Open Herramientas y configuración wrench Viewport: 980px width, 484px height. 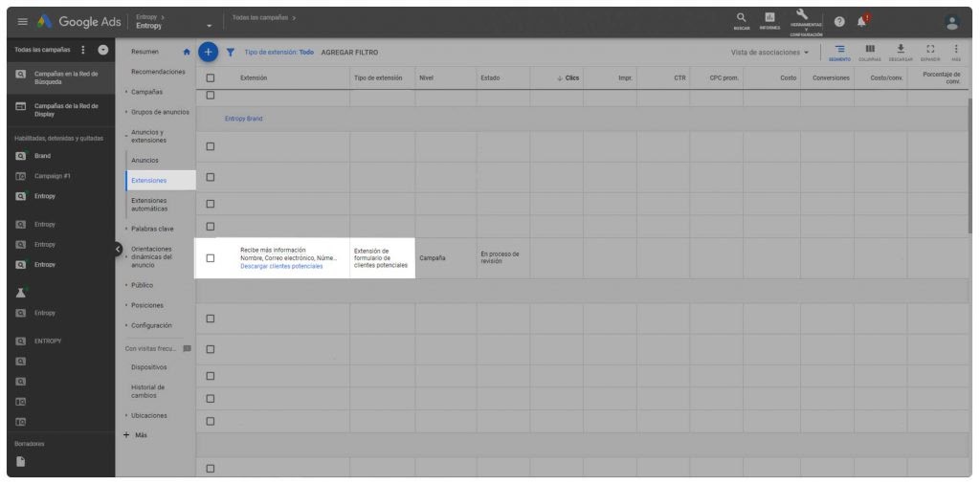(806, 23)
